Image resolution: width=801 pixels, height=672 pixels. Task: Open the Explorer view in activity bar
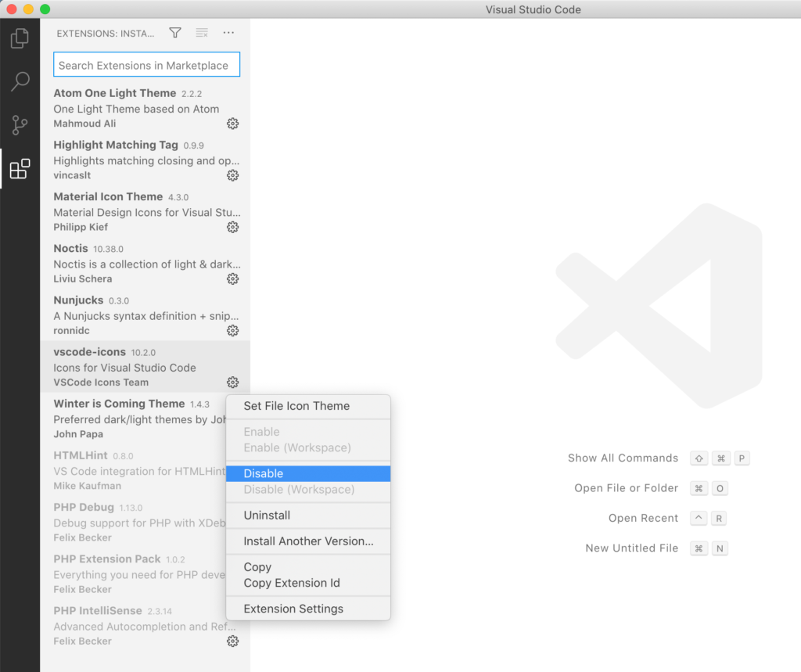pos(20,39)
